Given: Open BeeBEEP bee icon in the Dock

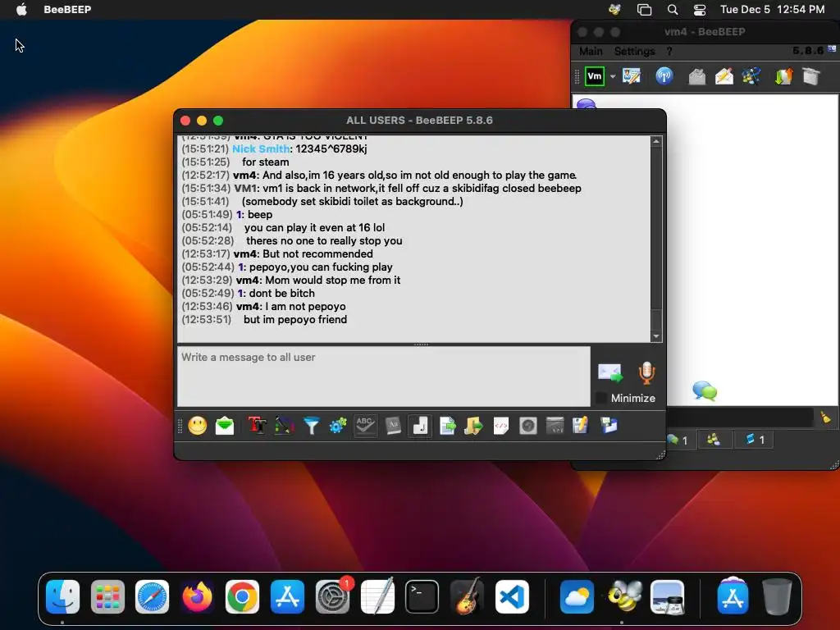Looking at the screenshot, I should click(x=623, y=596).
